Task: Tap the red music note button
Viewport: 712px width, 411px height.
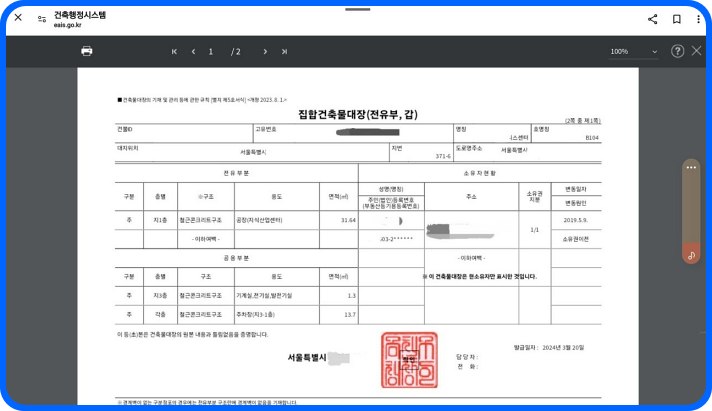Action: point(691,255)
